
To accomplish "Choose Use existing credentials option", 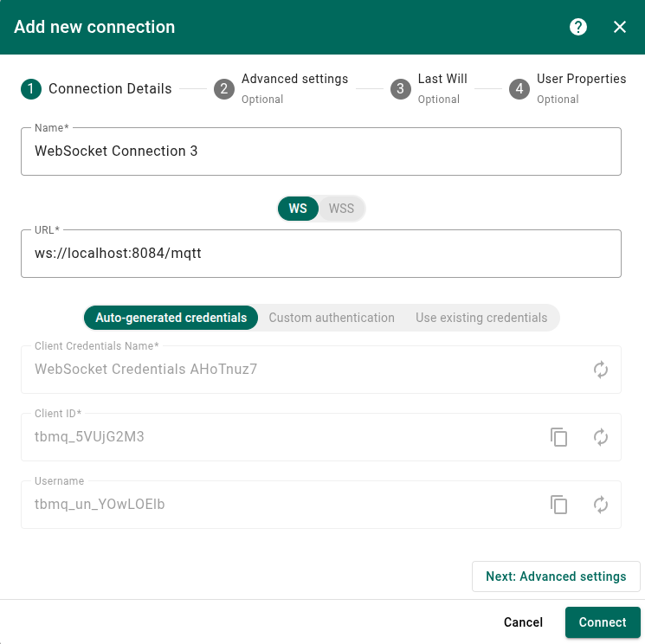I will [x=481, y=318].
